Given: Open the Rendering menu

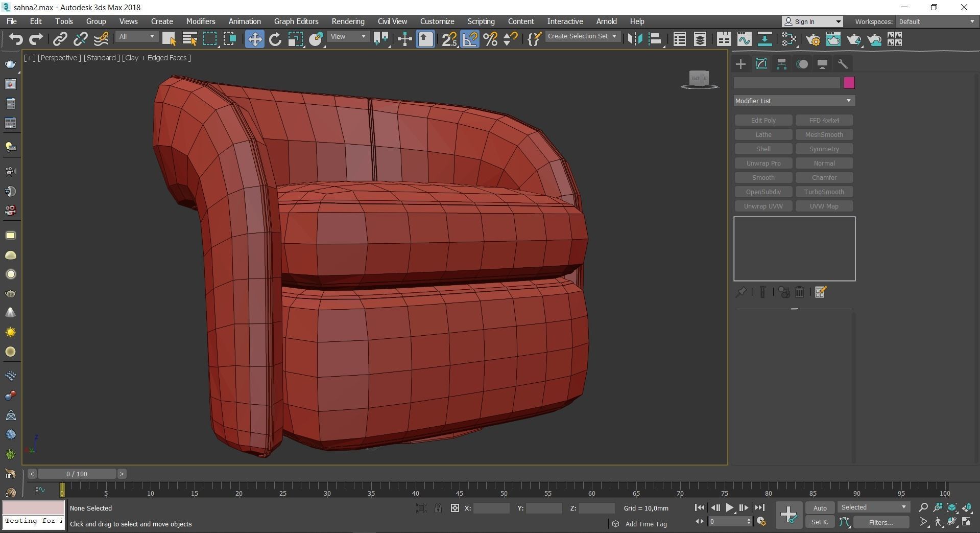Looking at the screenshot, I should click(348, 21).
